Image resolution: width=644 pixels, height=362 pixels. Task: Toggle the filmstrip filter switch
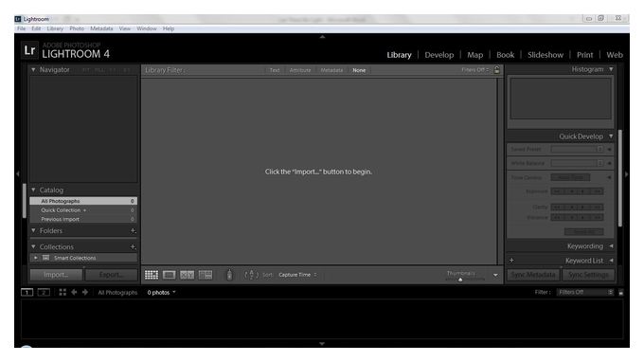621,293
